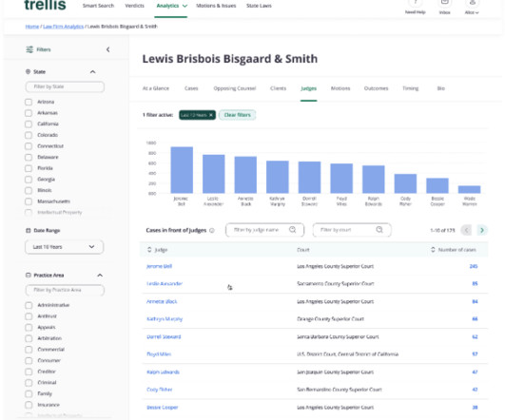The height and width of the screenshot is (420, 505).
Task: Open judge Annette Black link
Action: 162,301
